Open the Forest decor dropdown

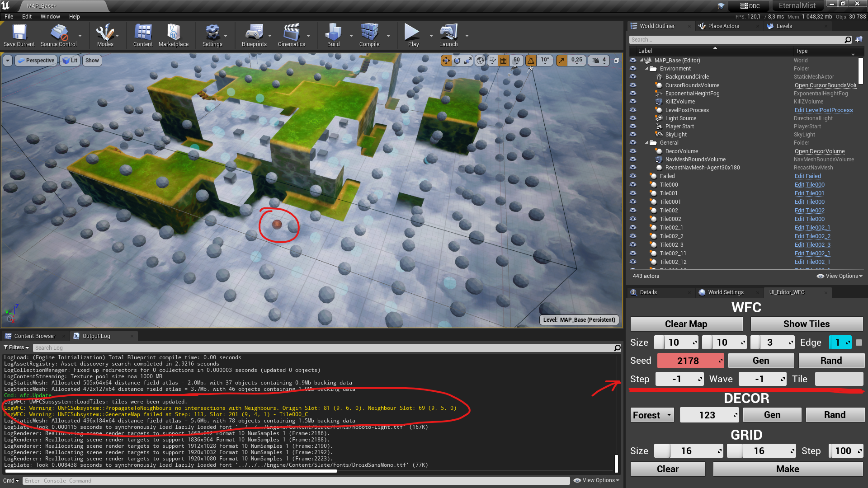pyautogui.click(x=652, y=415)
